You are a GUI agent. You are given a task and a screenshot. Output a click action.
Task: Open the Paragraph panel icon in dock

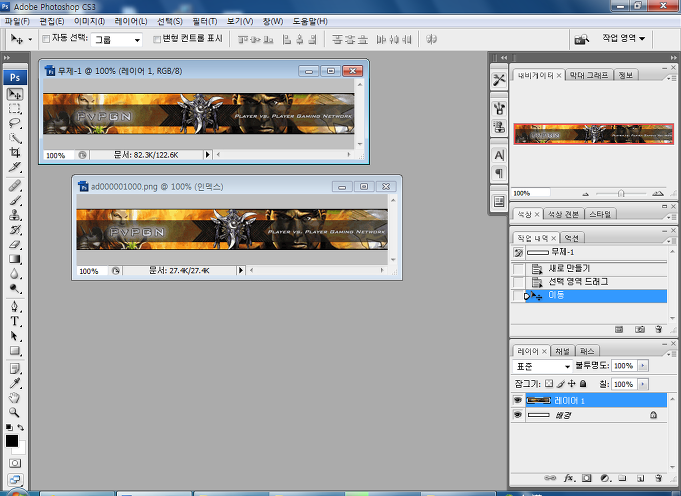pos(499,173)
